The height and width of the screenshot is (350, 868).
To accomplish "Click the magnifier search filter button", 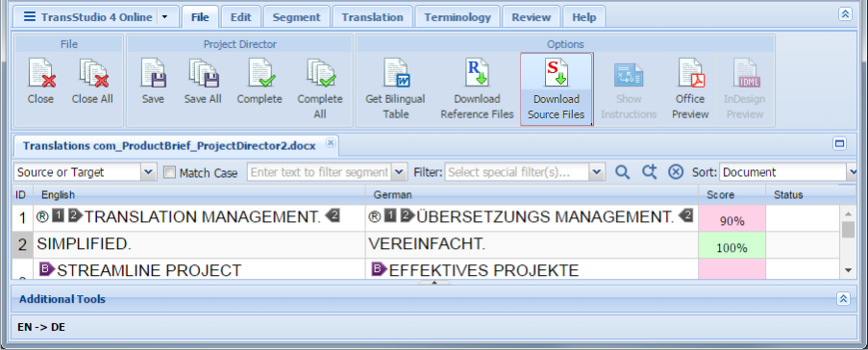I will coord(622,172).
